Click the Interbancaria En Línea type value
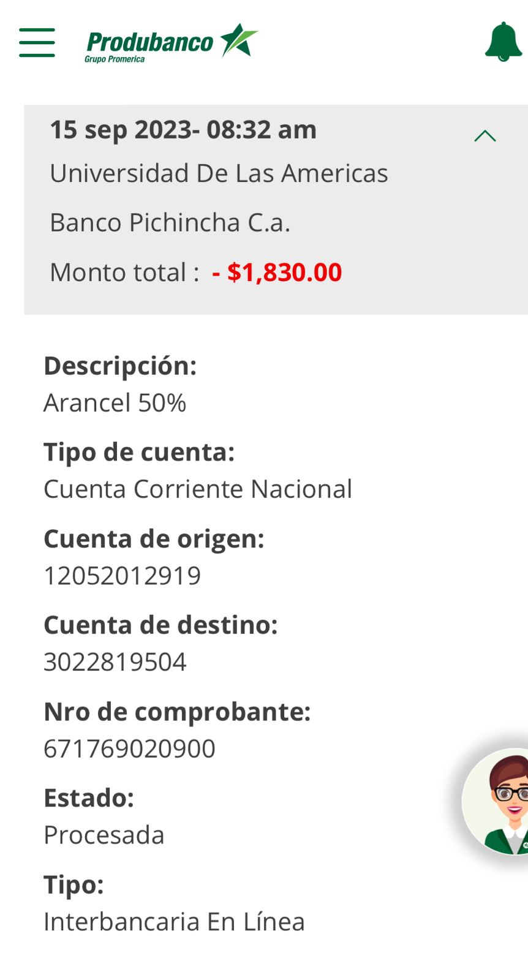 [x=174, y=922]
